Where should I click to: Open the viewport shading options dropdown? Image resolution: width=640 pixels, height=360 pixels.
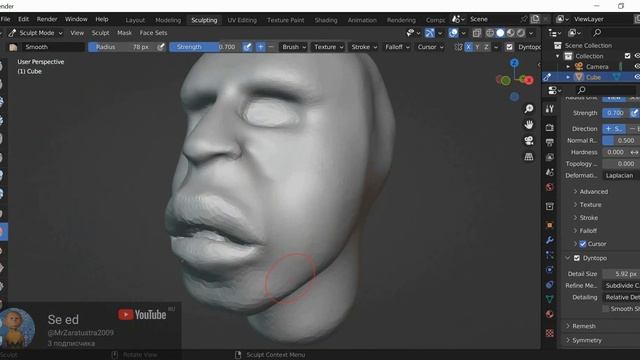pos(531,33)
